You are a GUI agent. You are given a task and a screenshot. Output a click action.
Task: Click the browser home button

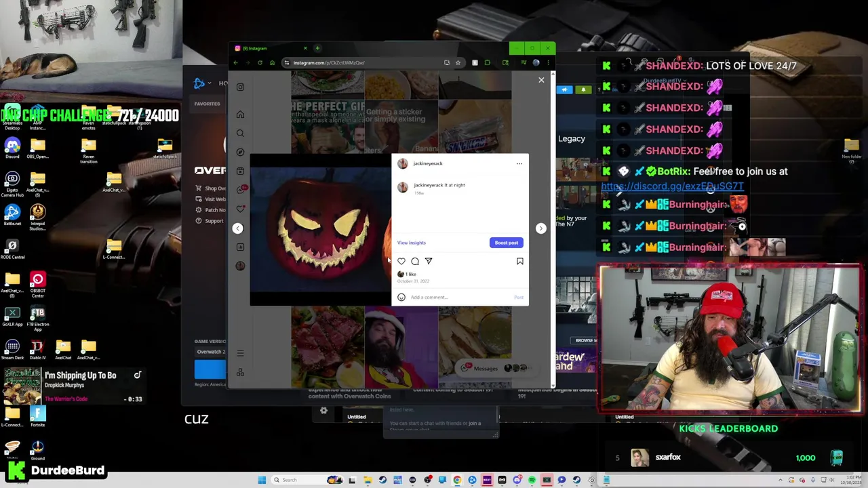pyautogui.click(x=272, y=62)
